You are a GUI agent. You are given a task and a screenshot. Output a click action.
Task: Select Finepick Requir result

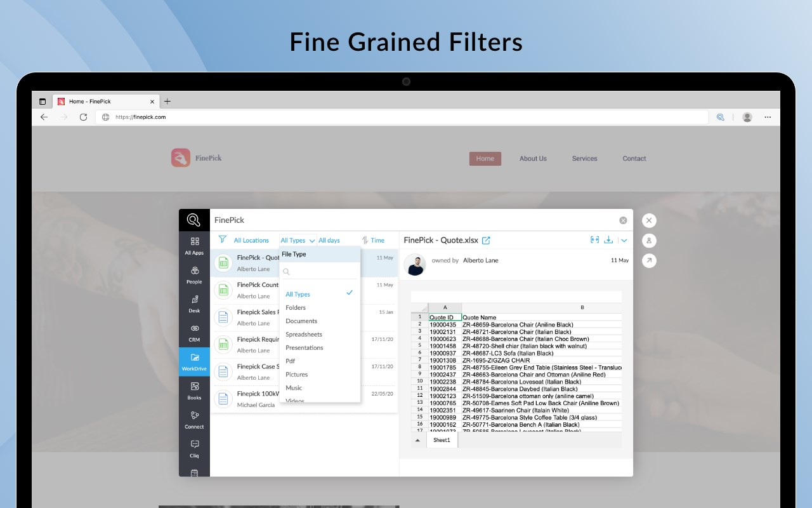[304, 345]
